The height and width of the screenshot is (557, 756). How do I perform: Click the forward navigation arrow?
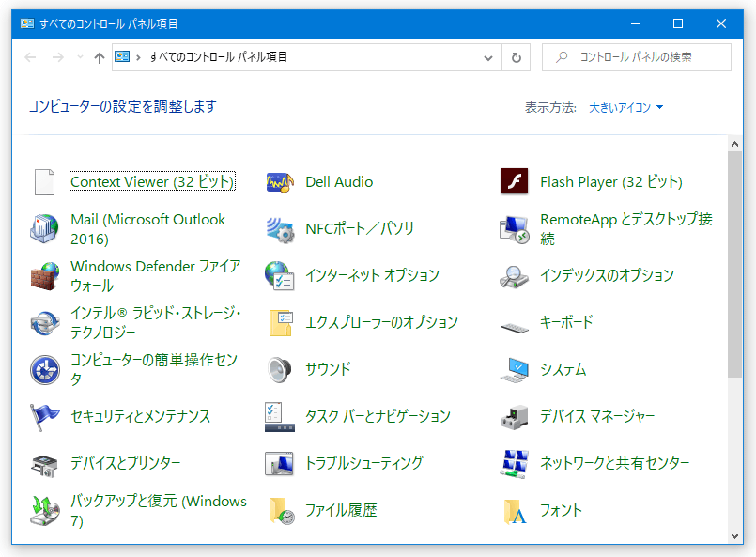(58, 58)
